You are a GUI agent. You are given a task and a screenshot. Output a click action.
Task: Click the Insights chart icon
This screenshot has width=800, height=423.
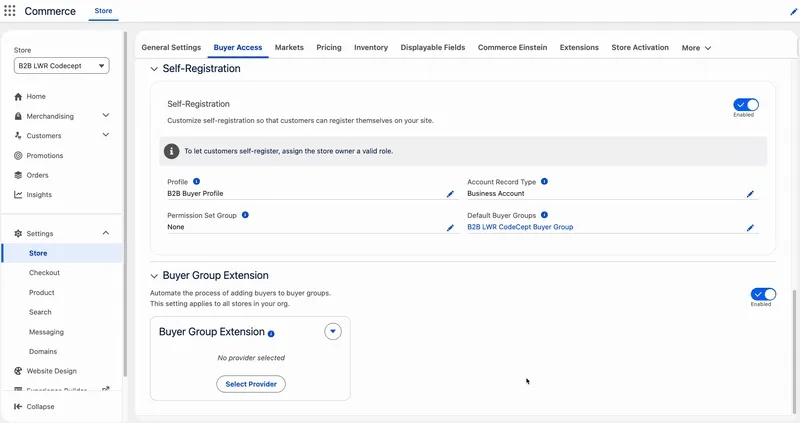click(18, 195)
